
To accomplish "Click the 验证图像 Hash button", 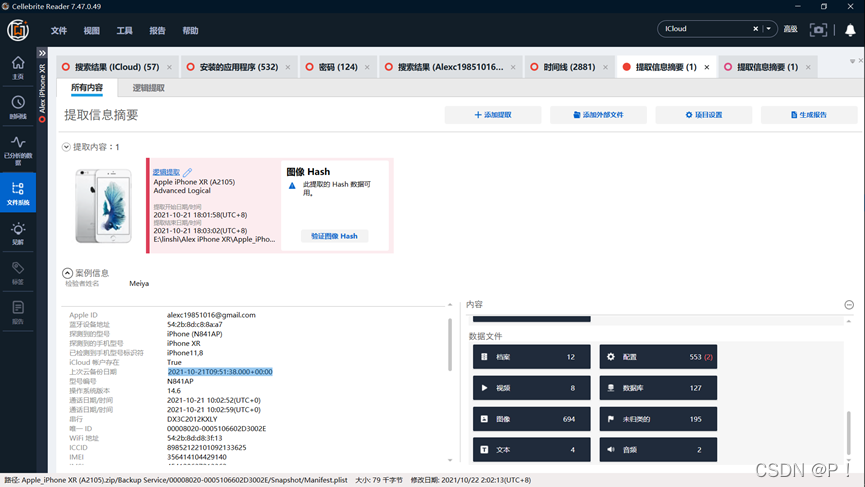I will [334, 236].
